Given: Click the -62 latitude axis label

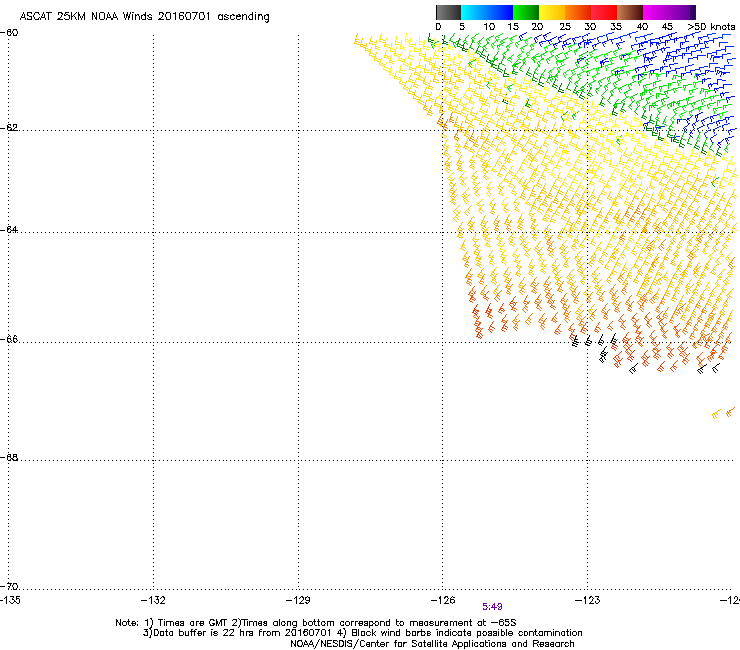Looking at the screenshot, I should point(9,127).
